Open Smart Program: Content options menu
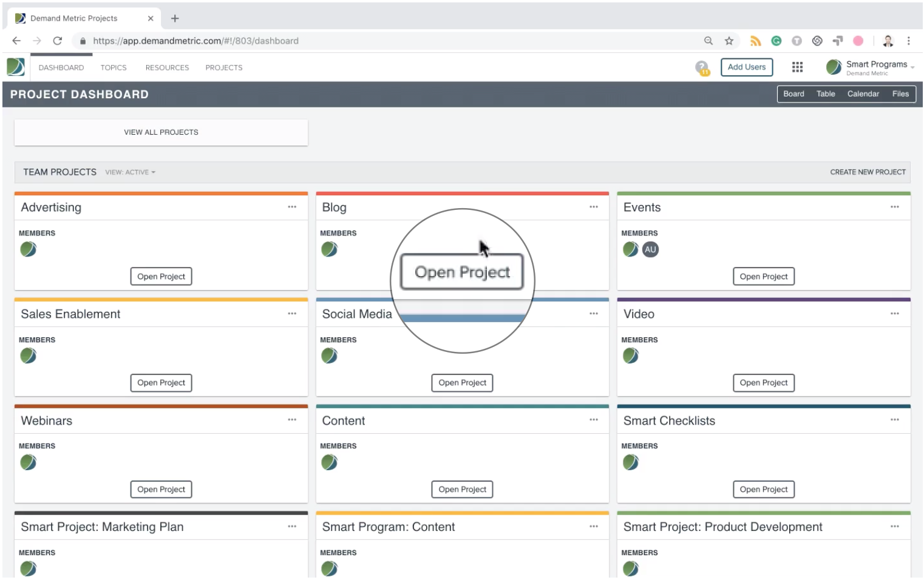 click(x=593, y=527)
